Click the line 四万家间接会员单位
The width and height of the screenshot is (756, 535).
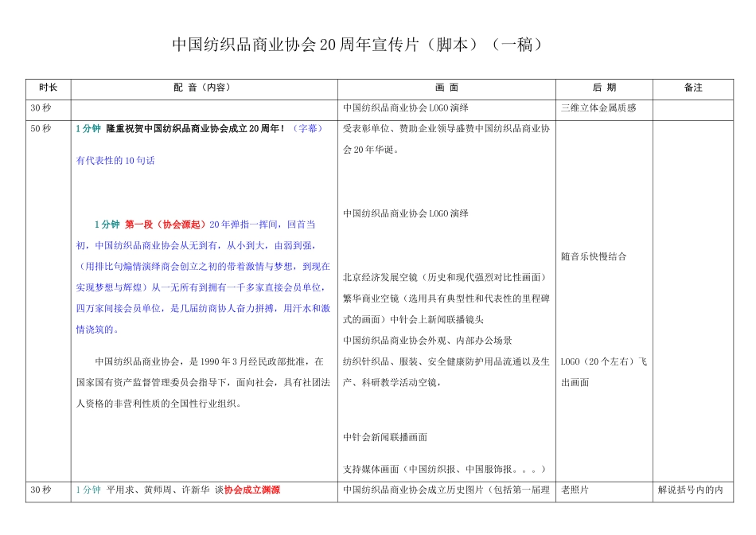[203, 308]
